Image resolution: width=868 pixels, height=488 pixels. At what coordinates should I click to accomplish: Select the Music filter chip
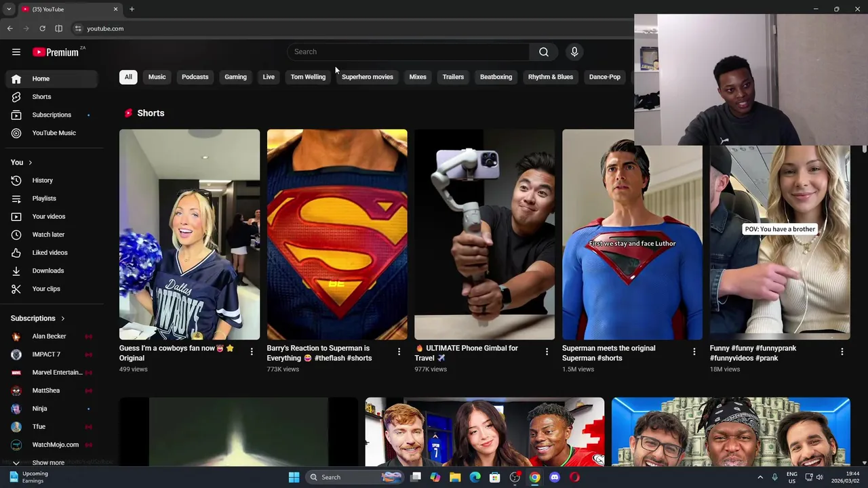pyautogui.click(x=157, y=77)
